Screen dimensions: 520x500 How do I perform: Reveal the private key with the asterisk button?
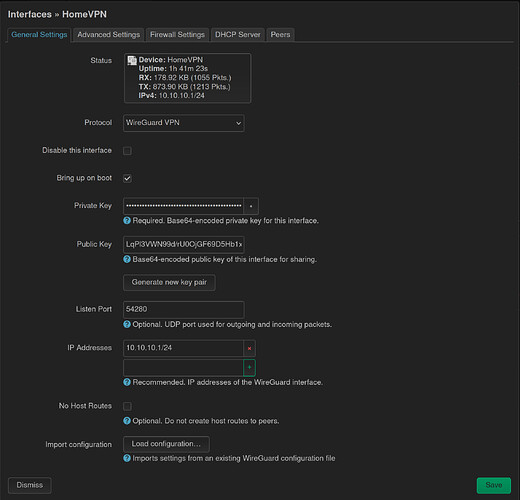point(251,206)
